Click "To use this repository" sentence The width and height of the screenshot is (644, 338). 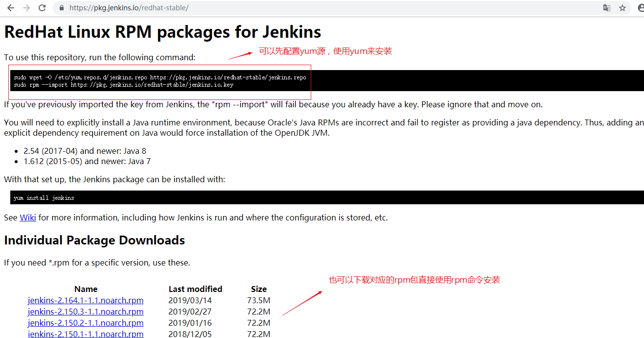tap(100, 57)
